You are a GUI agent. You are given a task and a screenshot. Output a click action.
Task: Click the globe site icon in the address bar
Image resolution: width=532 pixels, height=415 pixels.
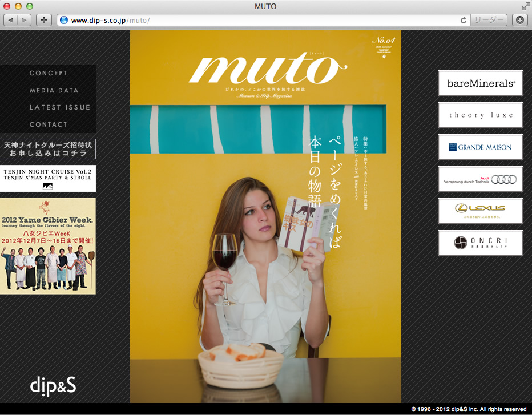[64, 20]
